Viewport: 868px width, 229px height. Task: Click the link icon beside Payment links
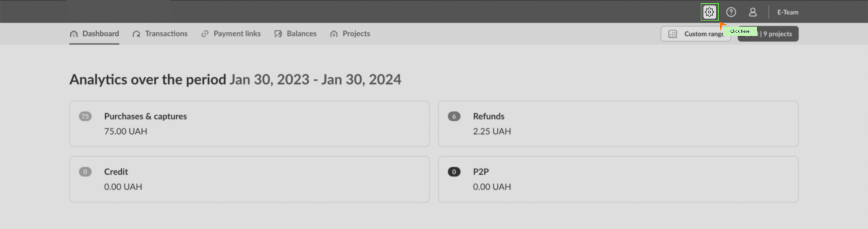[x=205, y=34]
